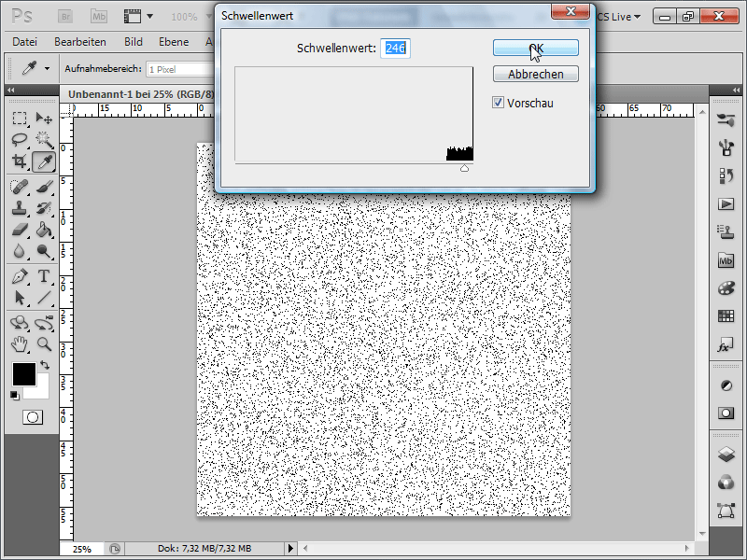Uncheck the Vorschau checkbox
The image size is (747, 560).
(498, 103)
